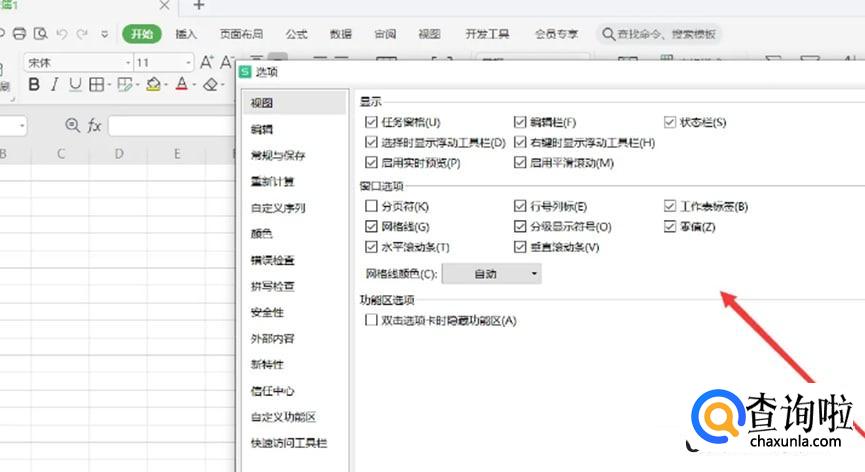Select column C header
Viewport: 865px width, 472px height.
(61, 154)
